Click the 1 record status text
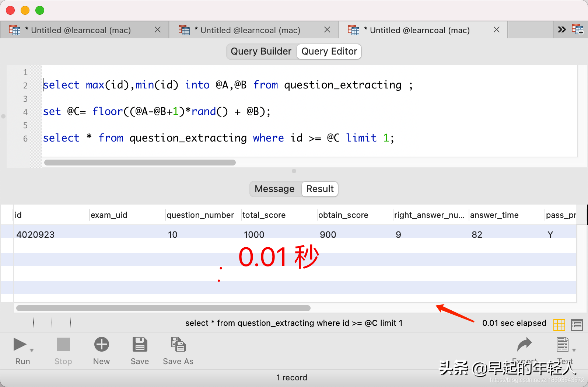Viewport: 588px width, 387px height. (292, 377)
